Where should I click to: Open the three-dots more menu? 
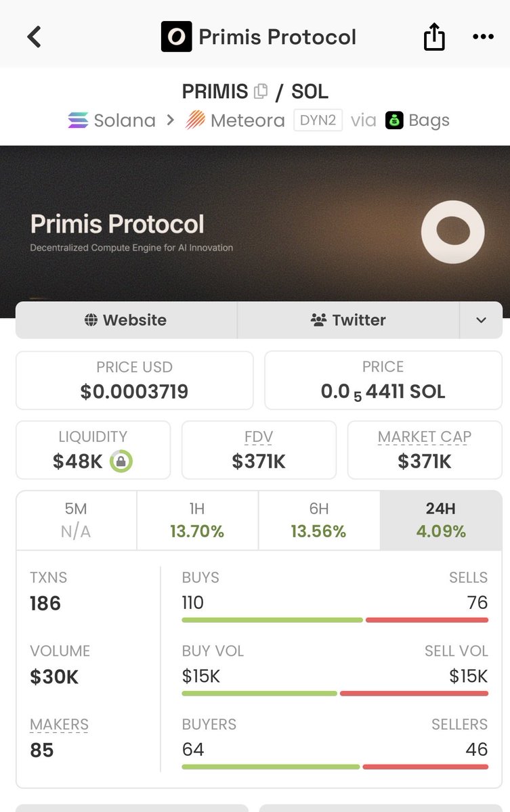point(483,37)
